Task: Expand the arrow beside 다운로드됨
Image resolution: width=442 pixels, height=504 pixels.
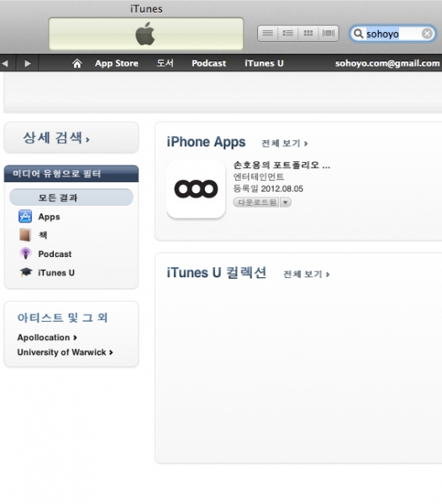Action: (286, 202)
